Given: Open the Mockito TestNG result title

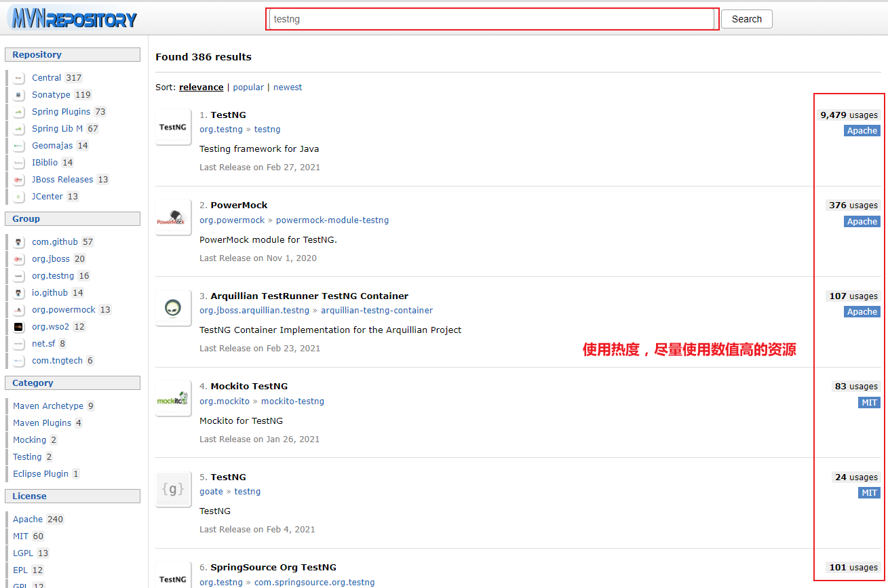Looking at the screenshot, I should coord(249,387).
